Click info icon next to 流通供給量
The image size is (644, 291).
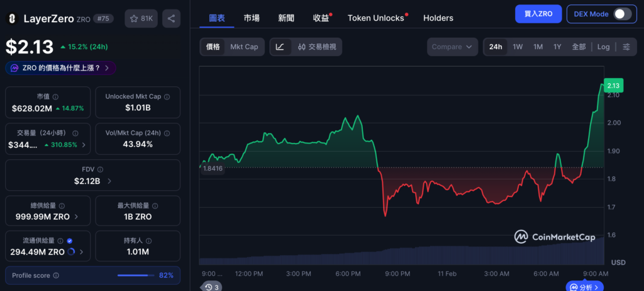(x=60, y=241)
